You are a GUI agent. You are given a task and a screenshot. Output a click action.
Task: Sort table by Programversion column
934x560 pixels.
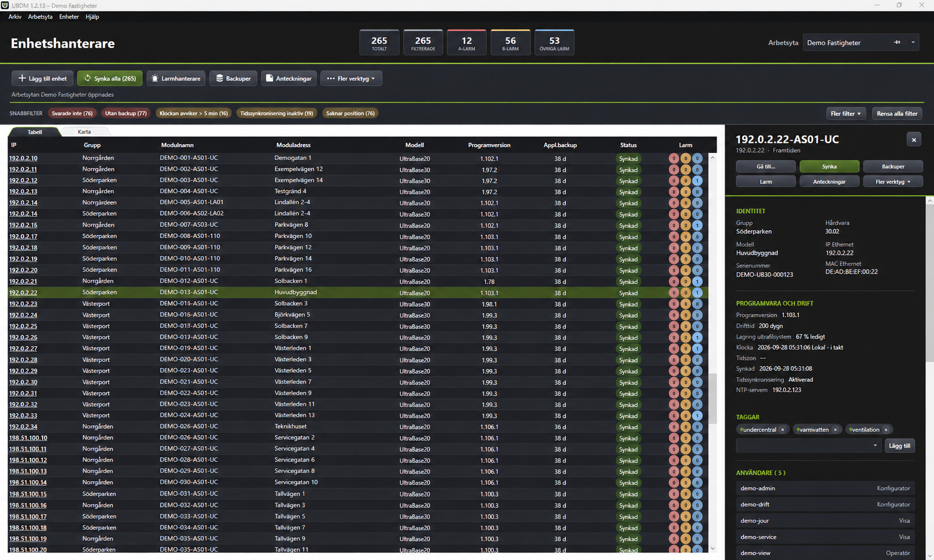489,145
